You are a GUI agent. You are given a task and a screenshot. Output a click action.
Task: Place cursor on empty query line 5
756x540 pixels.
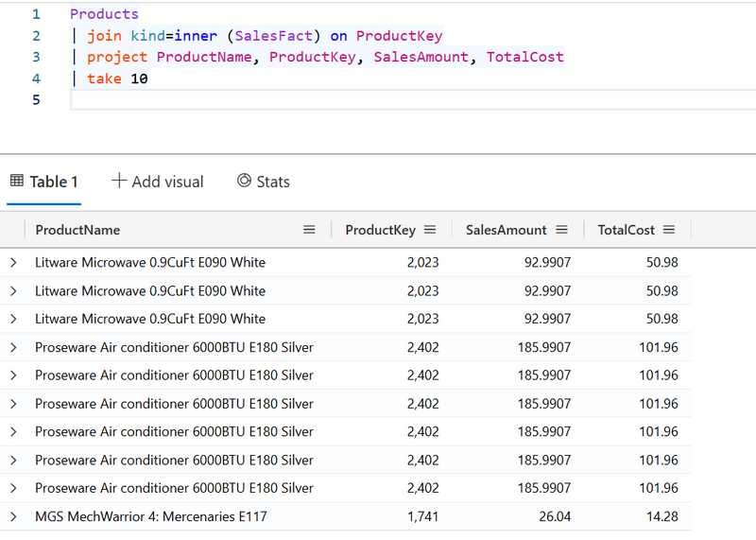(x=413, y=100)
